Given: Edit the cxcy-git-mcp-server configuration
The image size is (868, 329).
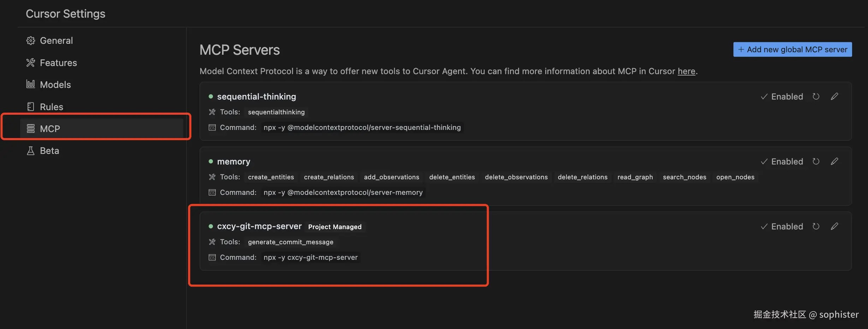Looking at the screenshot, I should point(834,226).
